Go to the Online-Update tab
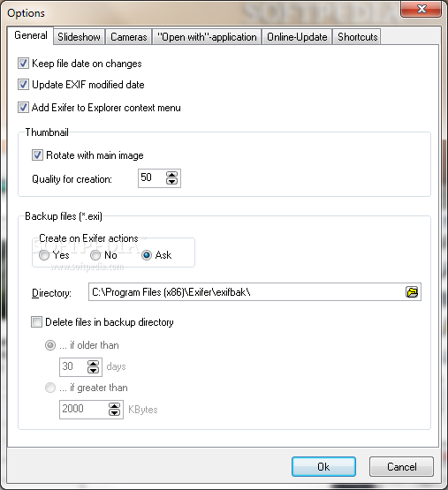Image resolution: width=448 pixels, height=490 pixels. pyautogui.click(x=297, y=37)
